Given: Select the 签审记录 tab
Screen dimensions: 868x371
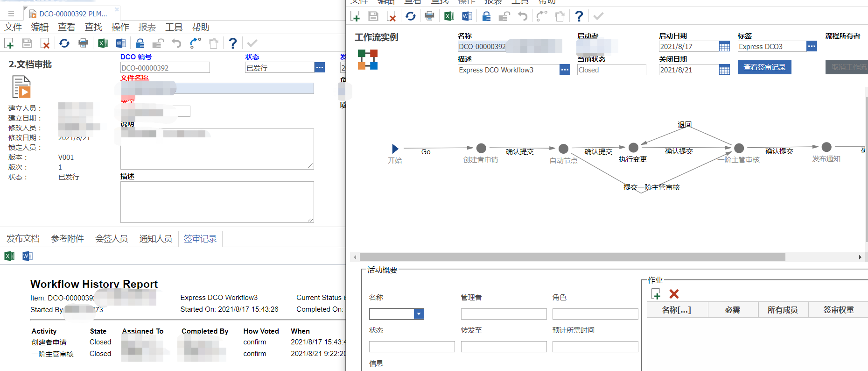Looking at the screenshot, I should tap(200, 239).
